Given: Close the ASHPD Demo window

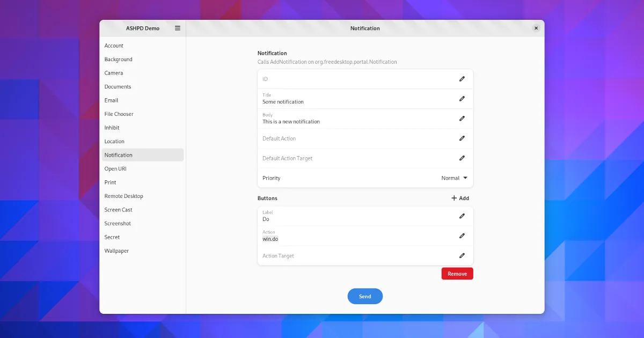Looking at the screenshot, I should point(536,28).
